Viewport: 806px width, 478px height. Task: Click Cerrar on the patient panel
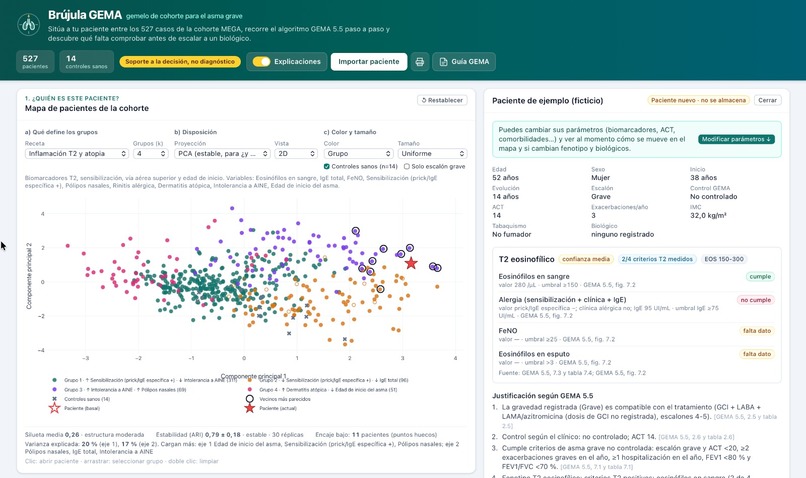(767, 100)
